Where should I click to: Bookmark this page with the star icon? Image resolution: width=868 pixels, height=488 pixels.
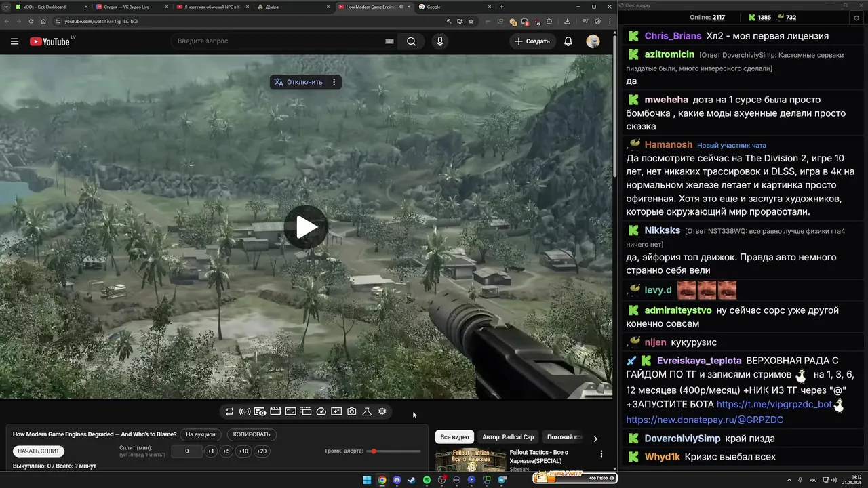coord(471,21)
